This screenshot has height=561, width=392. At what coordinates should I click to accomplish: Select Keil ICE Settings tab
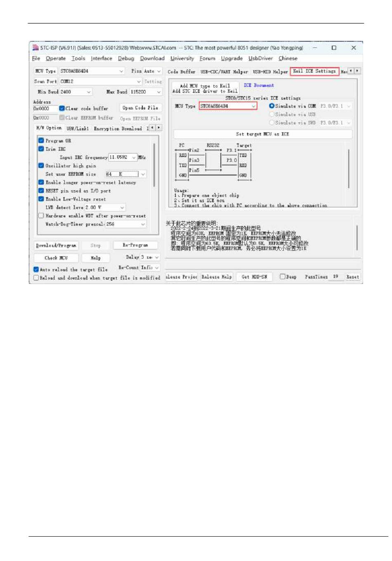pyautogui.click(x=314, y=71)
